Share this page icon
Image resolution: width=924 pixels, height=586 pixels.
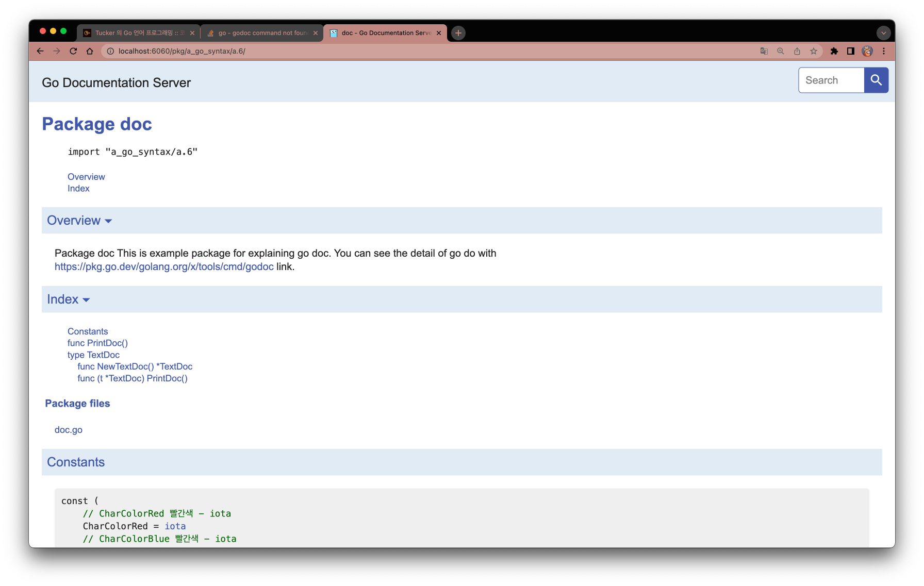[797, 51]
